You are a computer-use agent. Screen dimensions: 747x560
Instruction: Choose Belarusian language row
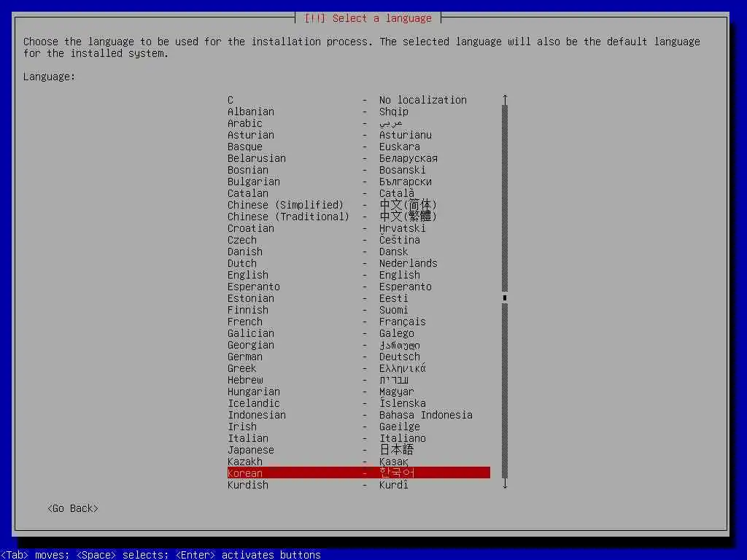coord(359,158)
